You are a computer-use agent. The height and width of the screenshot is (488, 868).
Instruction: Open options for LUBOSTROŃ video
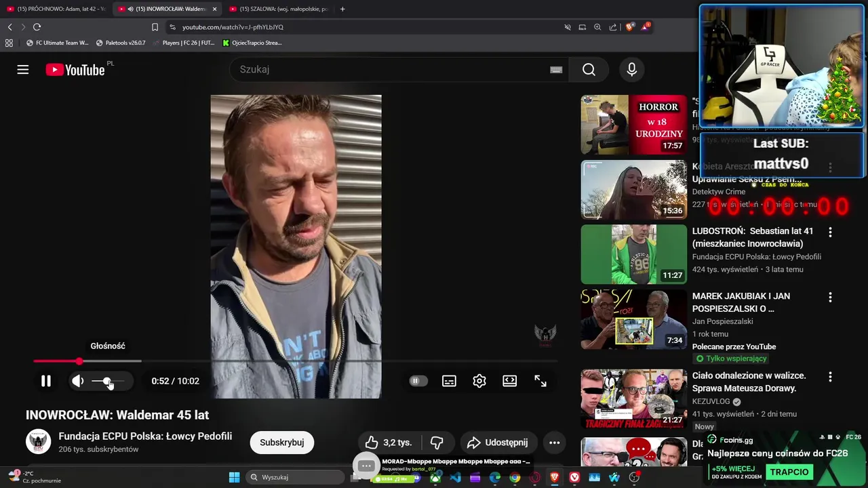click(x=830, y=232)
